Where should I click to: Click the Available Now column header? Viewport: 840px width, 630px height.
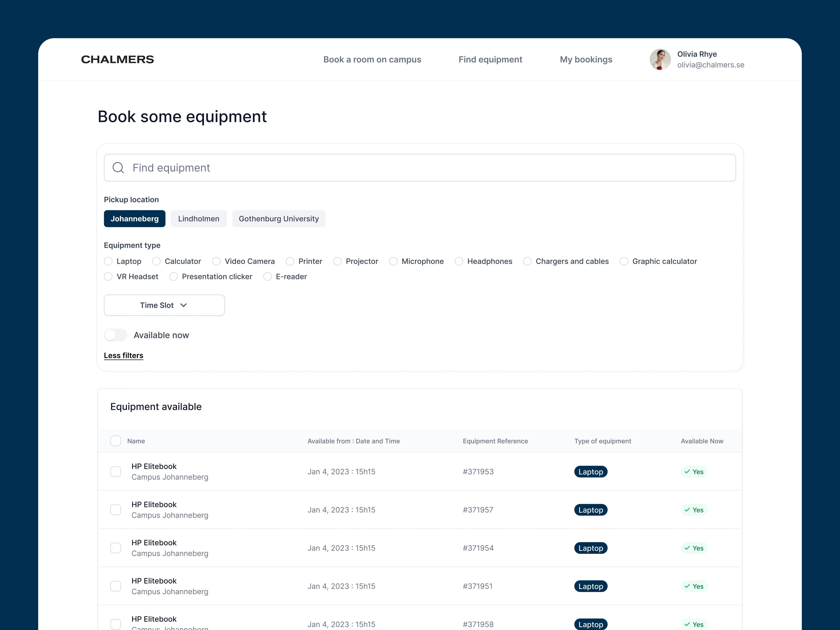click(x=702, y=441)
